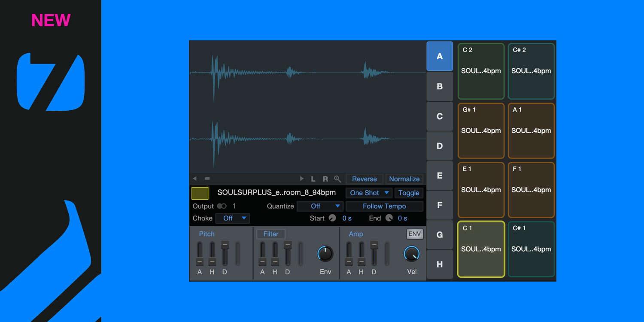Image resolution: width=644 pixels, height=322 pixels.
Task: Trigger the F 1 pad
Action: tap(531, 190)
